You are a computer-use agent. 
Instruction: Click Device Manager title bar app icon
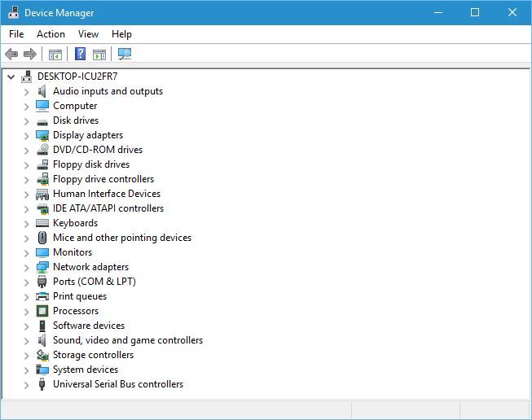(x=13, y=12)
